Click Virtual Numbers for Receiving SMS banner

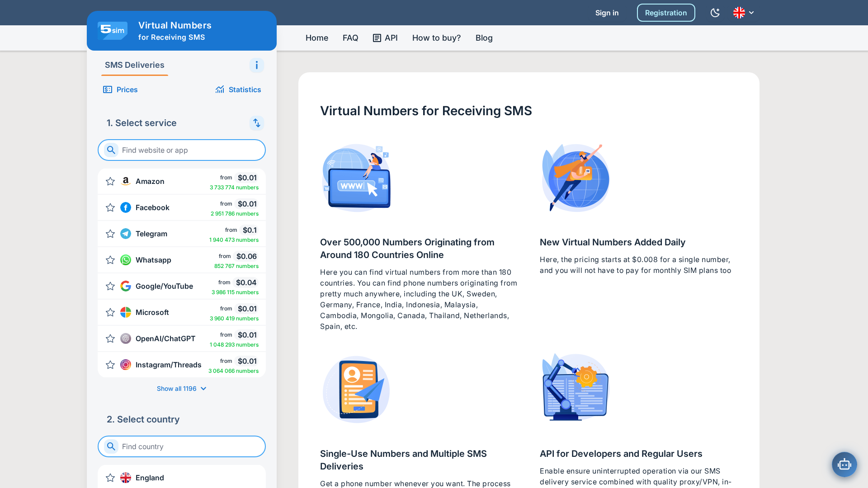182,31
